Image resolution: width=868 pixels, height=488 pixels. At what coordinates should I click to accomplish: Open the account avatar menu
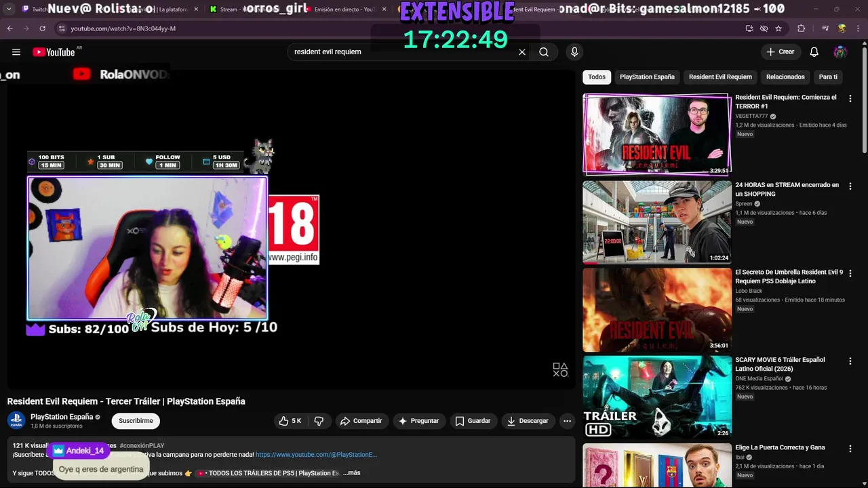point(840,52)
